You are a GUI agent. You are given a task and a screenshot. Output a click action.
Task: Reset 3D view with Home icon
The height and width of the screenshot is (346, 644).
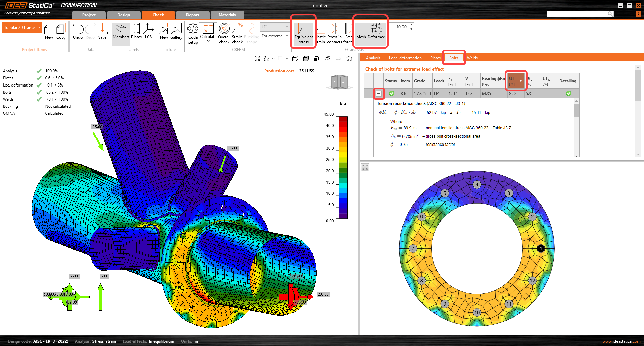[x=349, y=58]
